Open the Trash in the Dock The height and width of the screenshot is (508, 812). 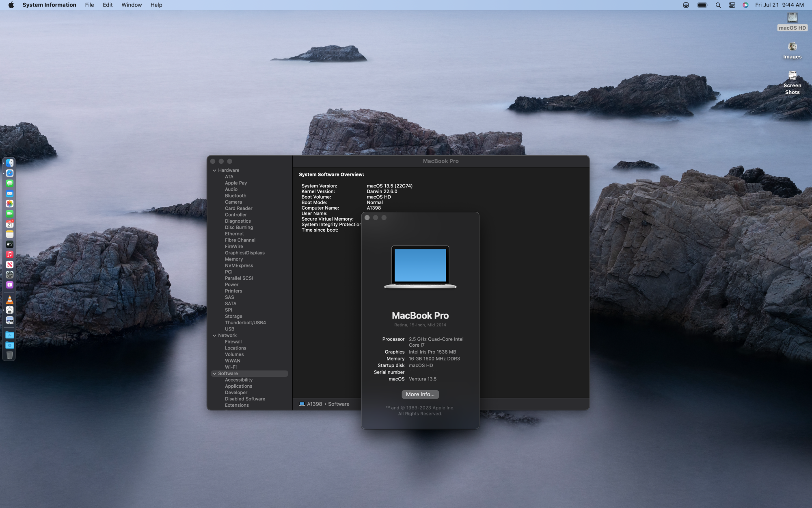[10, 355]
